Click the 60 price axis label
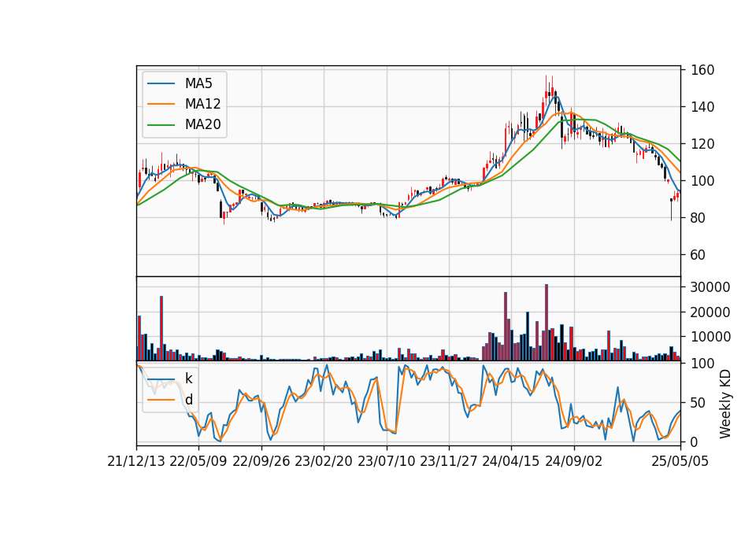Screen dimensions: 756x543 tap(699, 255)
